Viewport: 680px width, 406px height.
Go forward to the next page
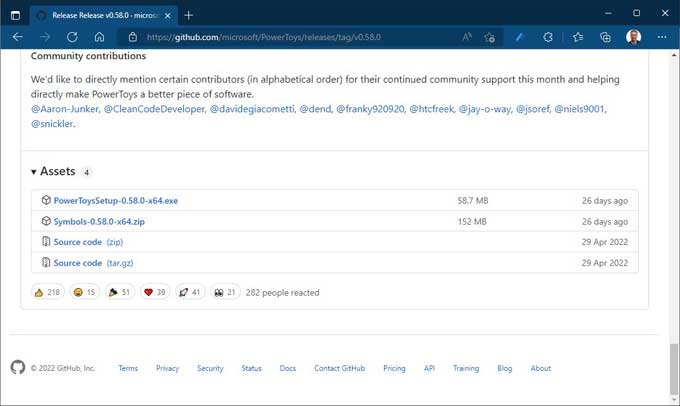point(45,37)
